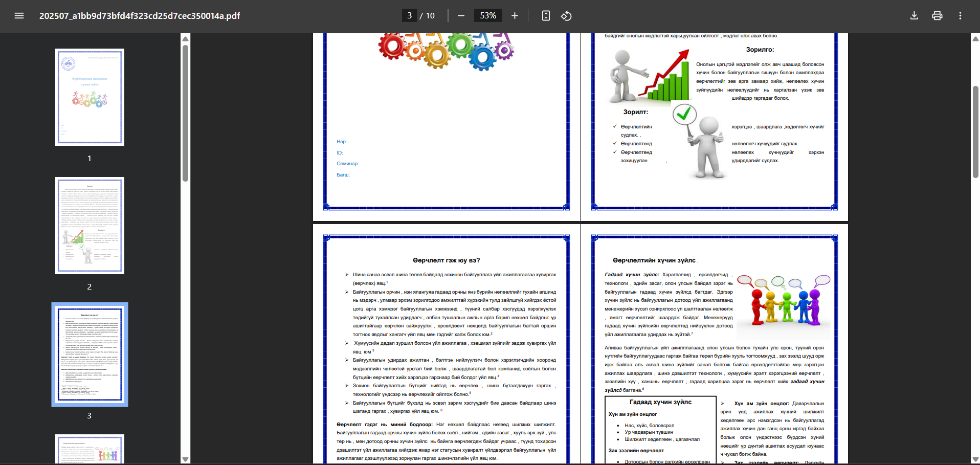Screen dimensions: 980x465
Task: Zoom out with the minus icon
Action: tap(461, 15)
